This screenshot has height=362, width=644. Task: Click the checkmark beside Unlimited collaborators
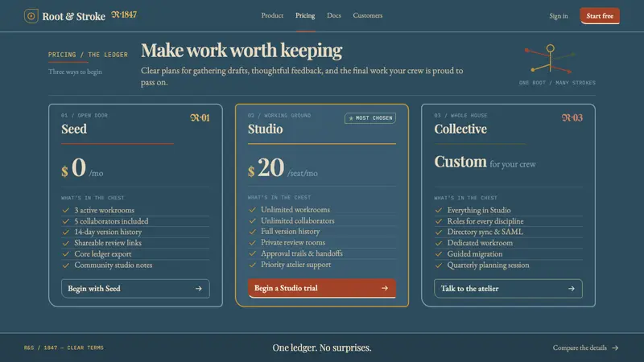pos(252,220)
